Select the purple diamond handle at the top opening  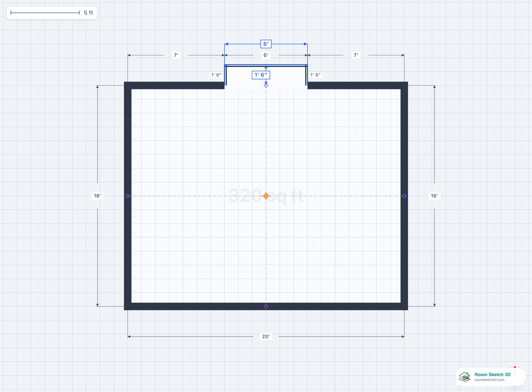click(266, 86)
